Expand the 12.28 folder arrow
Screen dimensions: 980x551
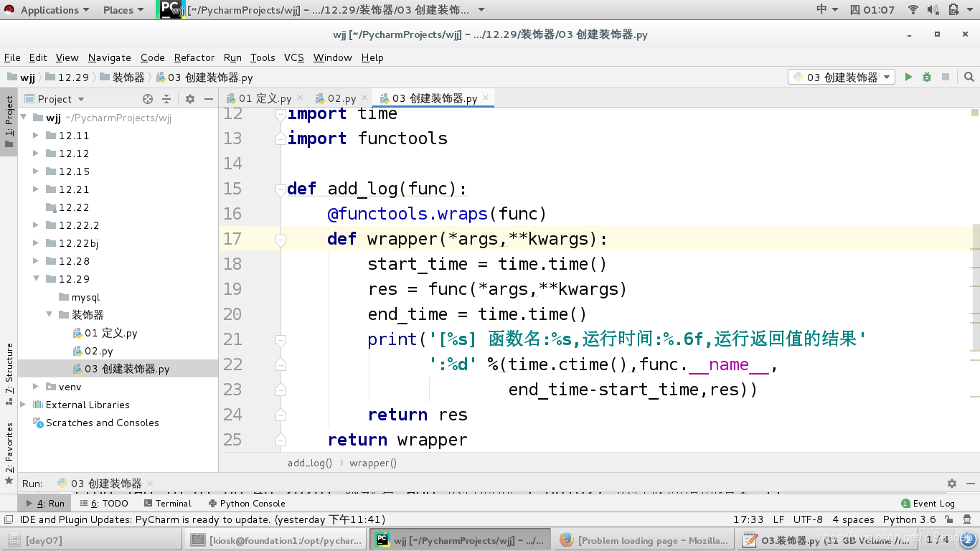(x=36, y=261)
